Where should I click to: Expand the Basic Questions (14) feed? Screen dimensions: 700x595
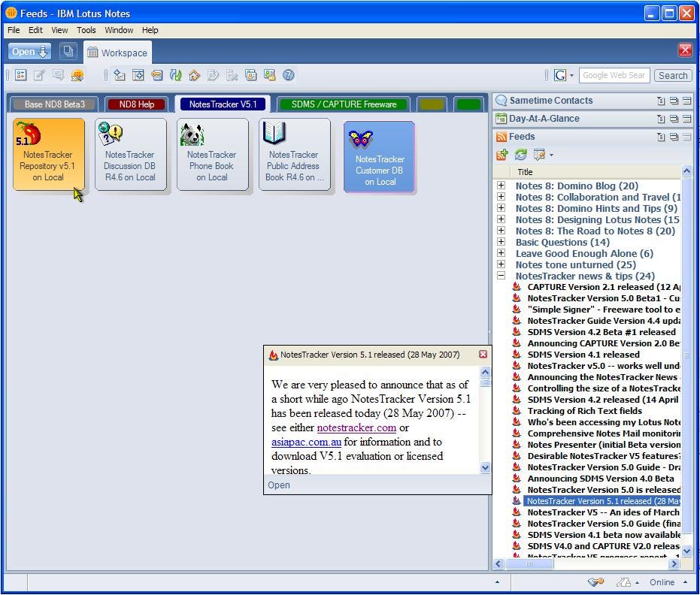[502, 241]
